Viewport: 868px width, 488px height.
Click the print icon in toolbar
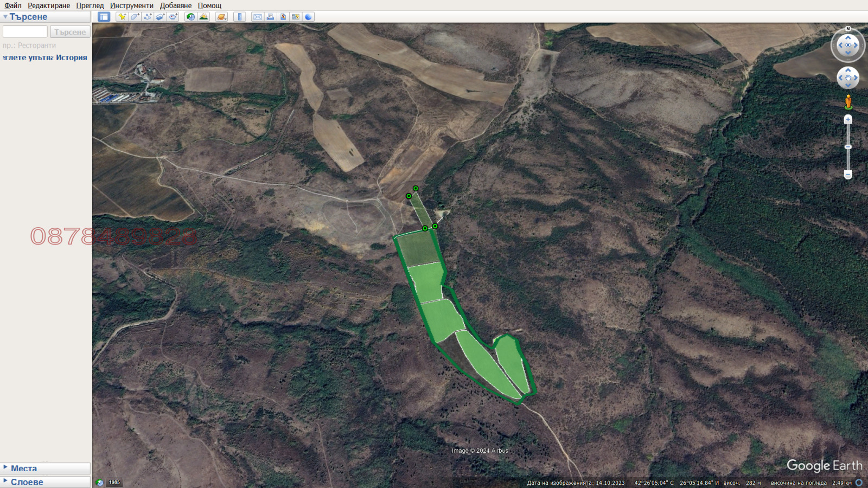(270, 17)
